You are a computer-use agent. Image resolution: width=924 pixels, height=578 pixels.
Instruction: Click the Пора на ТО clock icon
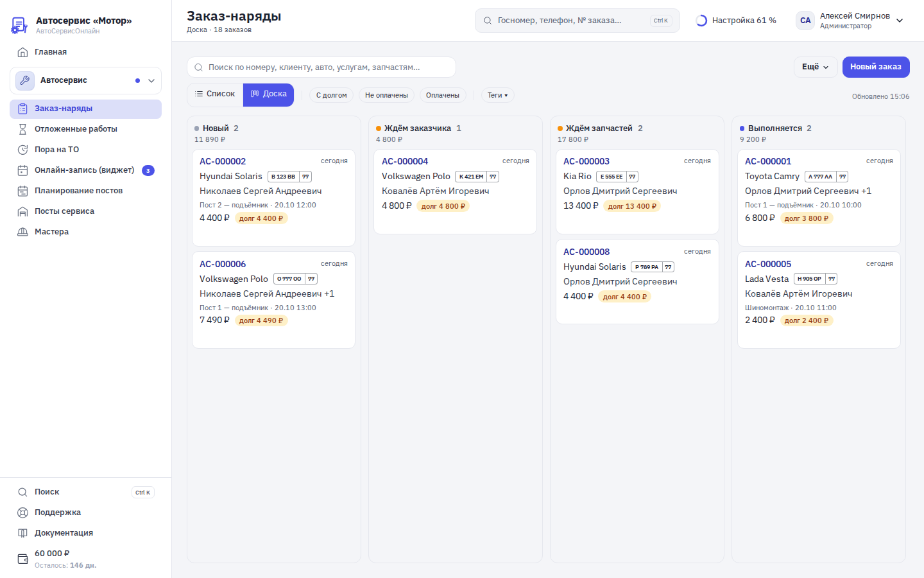[x=22, y=150]
